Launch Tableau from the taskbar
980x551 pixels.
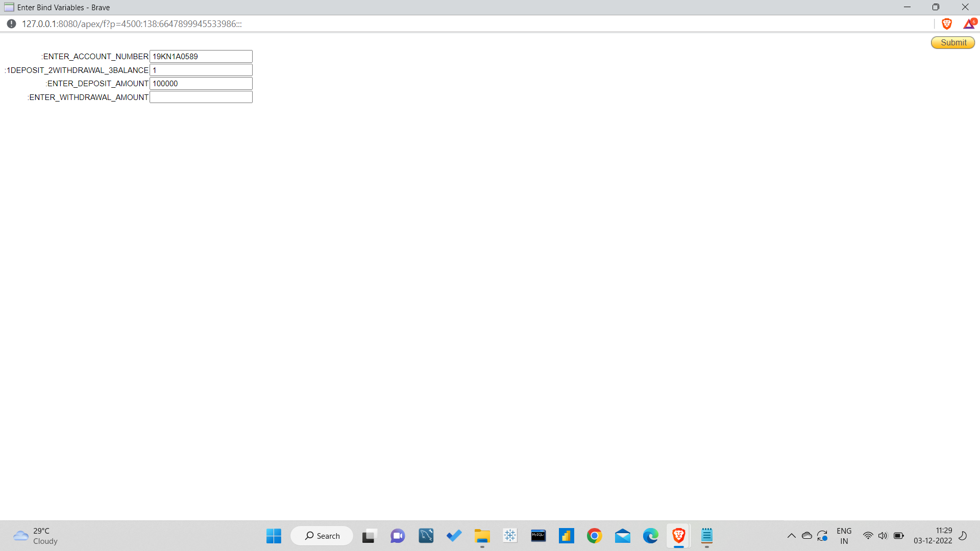(x=510, y=536)
